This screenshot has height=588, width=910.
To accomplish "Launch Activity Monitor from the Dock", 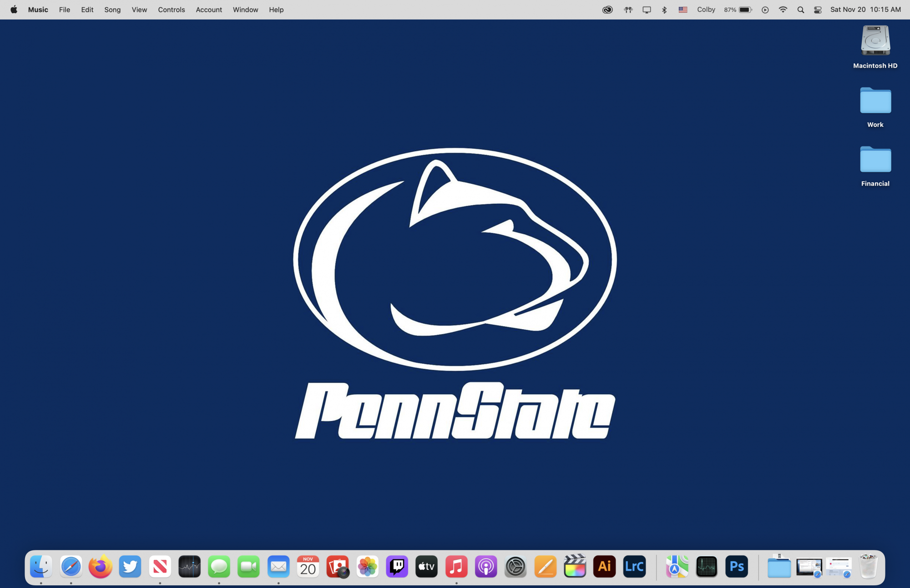I will [x=707, y=567].
